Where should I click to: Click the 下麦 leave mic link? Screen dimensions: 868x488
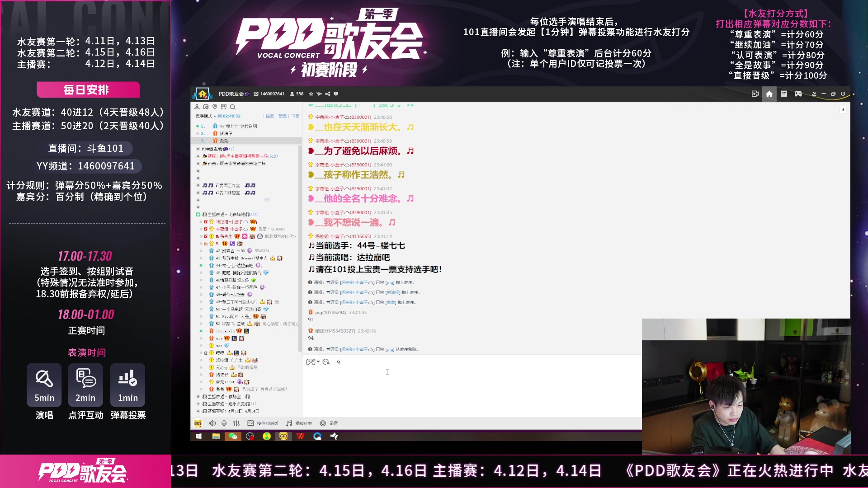click(x=295, y=116)
